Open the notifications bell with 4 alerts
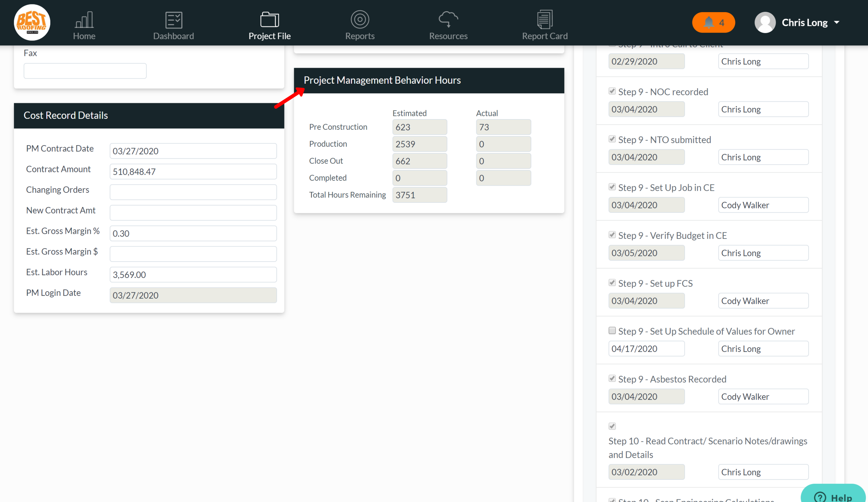The height and width of the screenshot is (502, 868). click(x=713, y=22)
